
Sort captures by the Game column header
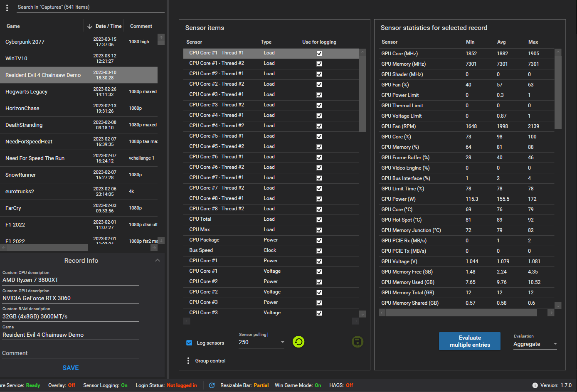tap(13, 26)
